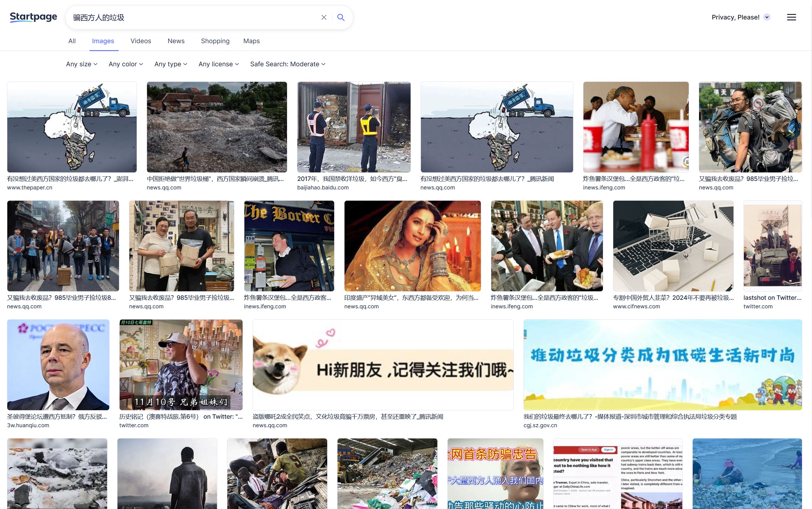Switch to the Maps tab
This screenshot has height=509, width=812.
point(251,41)
